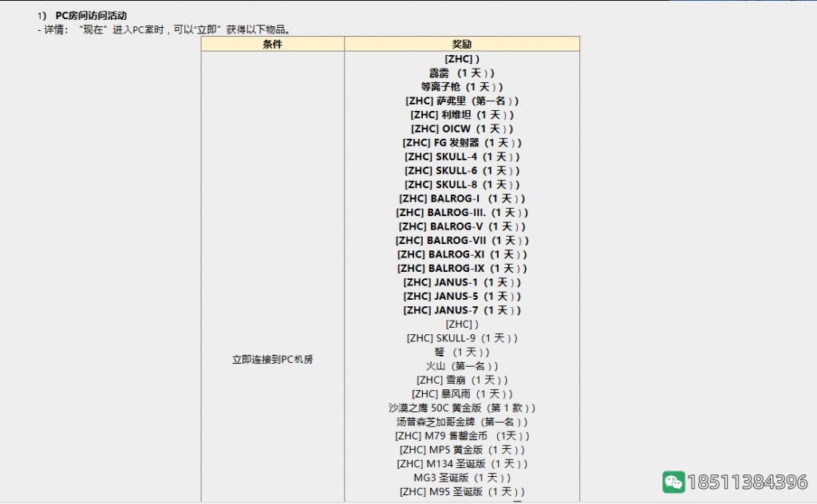Viewport: 817px width, 504px height.
Task: Click the 等离子枪 (1 天) item
Action: (x=461, y=86)
